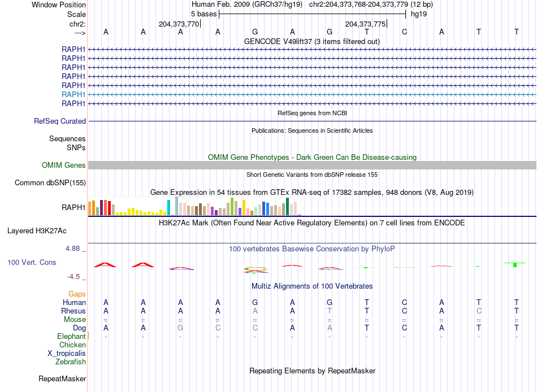Open the H3K27Ac Mark track title
537x392 pixels.
(x=312, y=223)
